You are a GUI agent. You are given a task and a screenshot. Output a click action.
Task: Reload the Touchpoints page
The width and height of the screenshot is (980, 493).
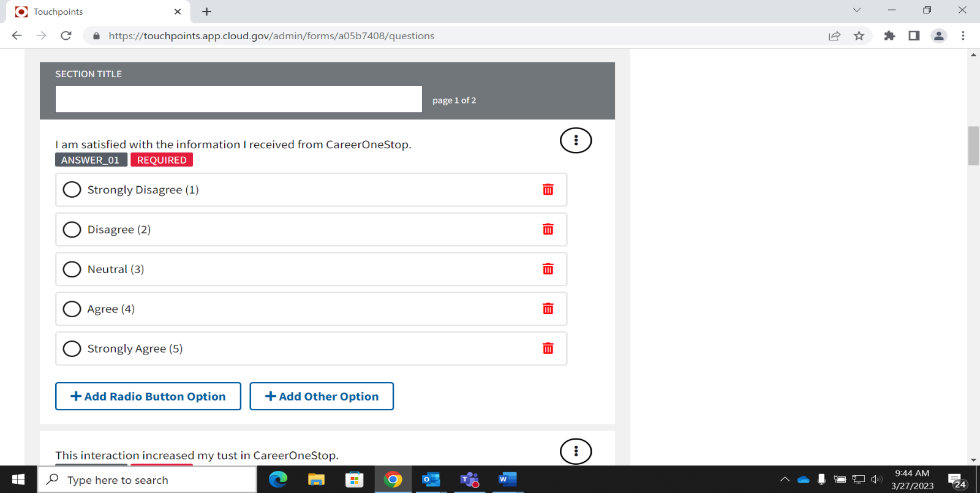click(66, 36)
